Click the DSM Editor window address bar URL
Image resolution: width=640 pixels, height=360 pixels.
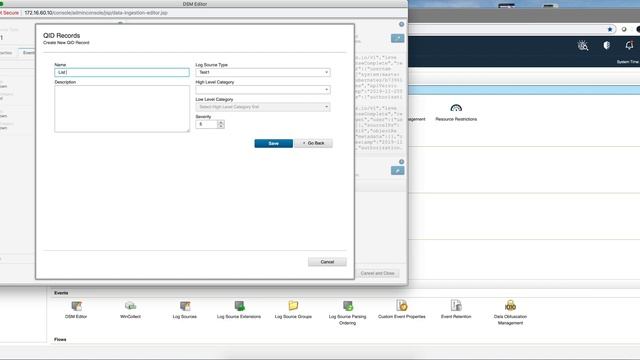pos(96,13)
